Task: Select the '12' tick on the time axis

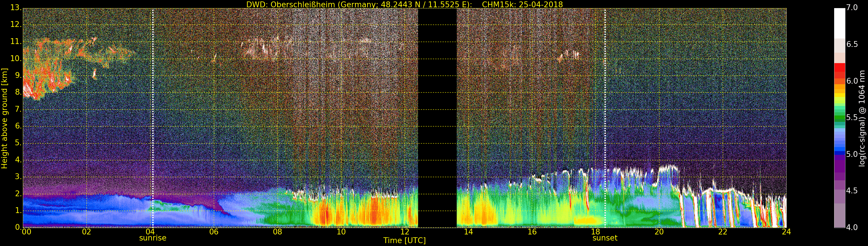Action: (x=405, y=232)
